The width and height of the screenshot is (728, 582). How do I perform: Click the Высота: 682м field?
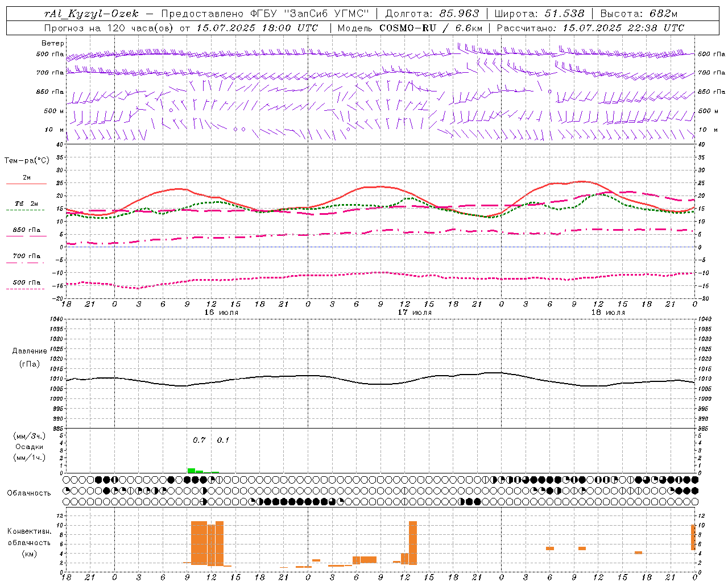pos(639,14)
